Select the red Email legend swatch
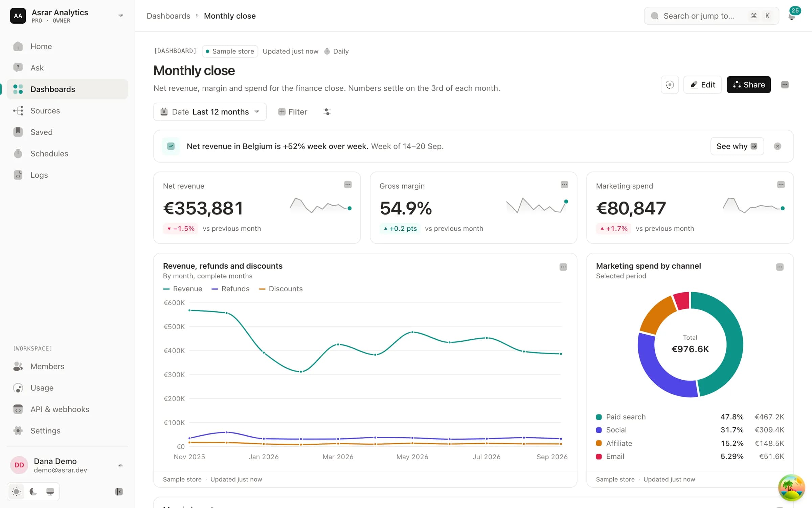The image size is (812, 508). pyautogui.click(x=599, y=457)
